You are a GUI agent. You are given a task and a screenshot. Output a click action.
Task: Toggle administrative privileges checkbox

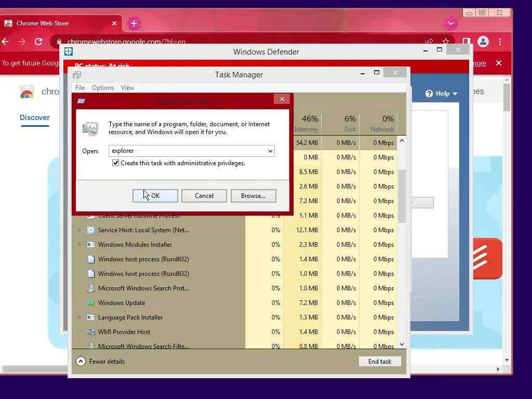115,163
